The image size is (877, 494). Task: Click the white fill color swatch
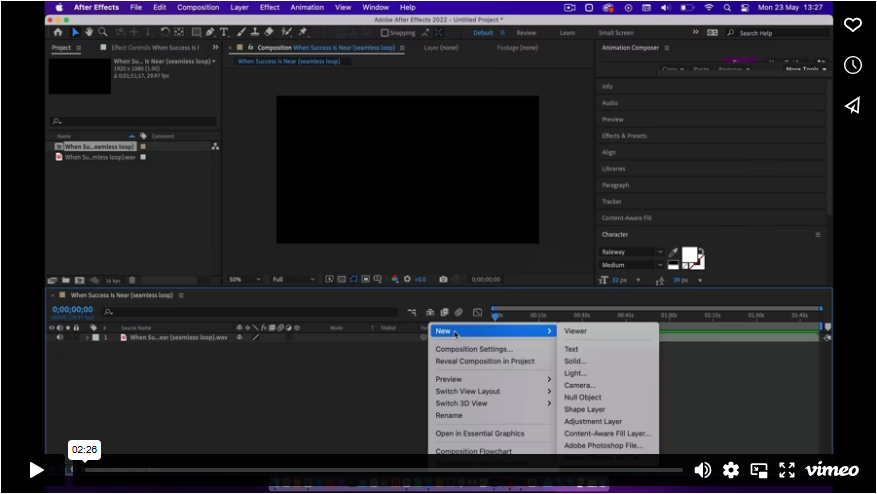689,255
